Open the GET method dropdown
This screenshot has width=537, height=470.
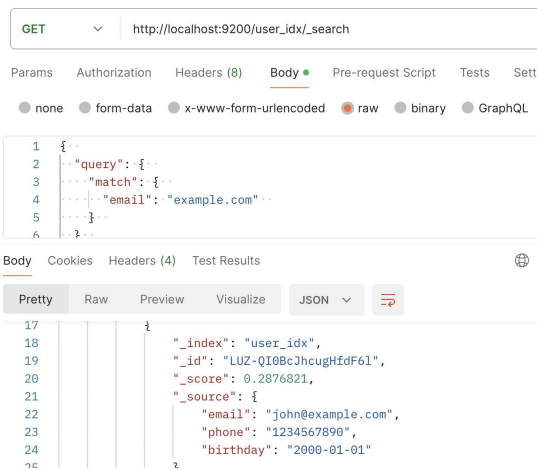tap(62, 29)
